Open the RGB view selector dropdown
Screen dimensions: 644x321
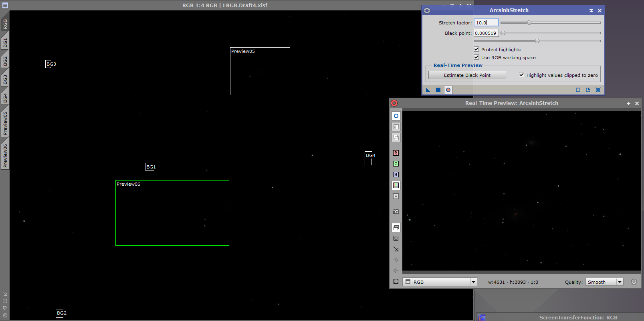coord(473,282)
